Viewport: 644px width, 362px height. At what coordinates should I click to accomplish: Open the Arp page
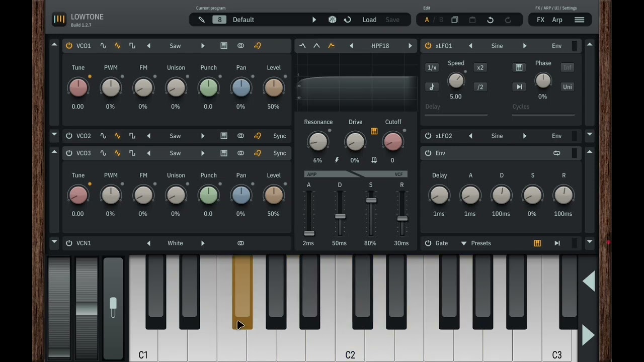coord(557,20)
